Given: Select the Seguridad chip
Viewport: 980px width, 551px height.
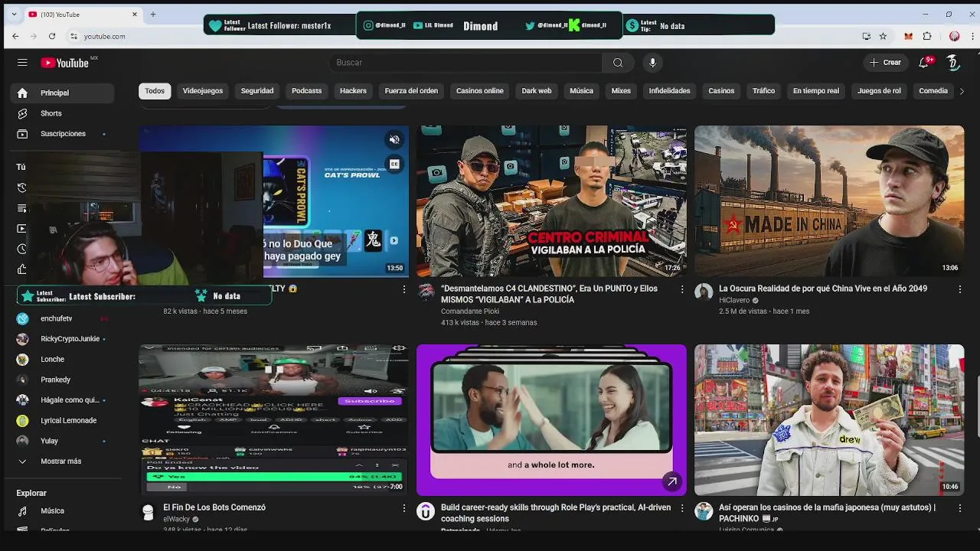Looking at the screenshot, I should click(257, 91).
